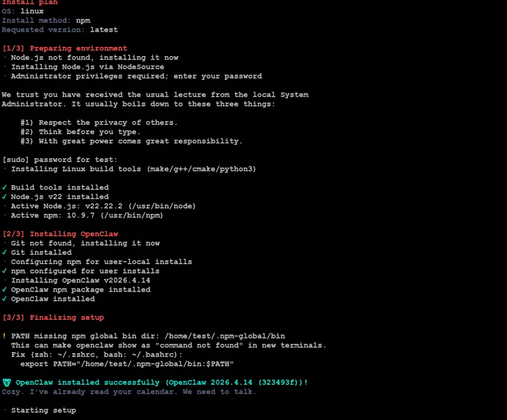Click '#1) Respect the privacy of others.'
Screen dimensions: 507x420
point(99,122)
